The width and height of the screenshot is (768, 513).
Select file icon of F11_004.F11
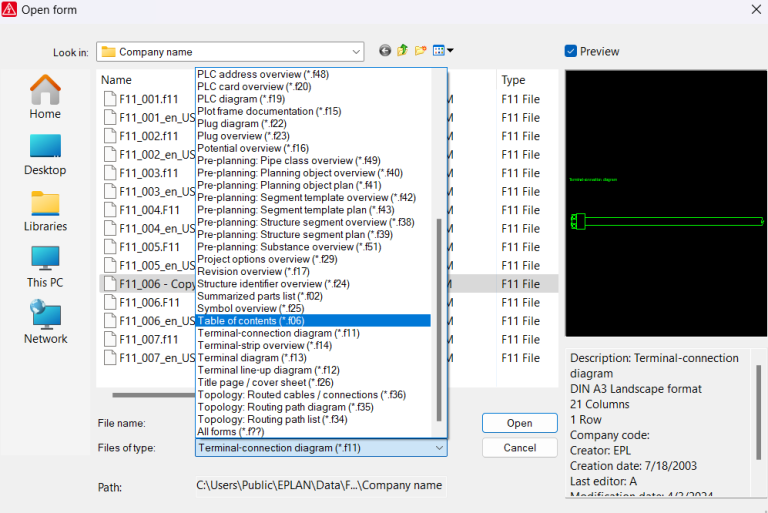pyautogui.click(x=110, y=210)
